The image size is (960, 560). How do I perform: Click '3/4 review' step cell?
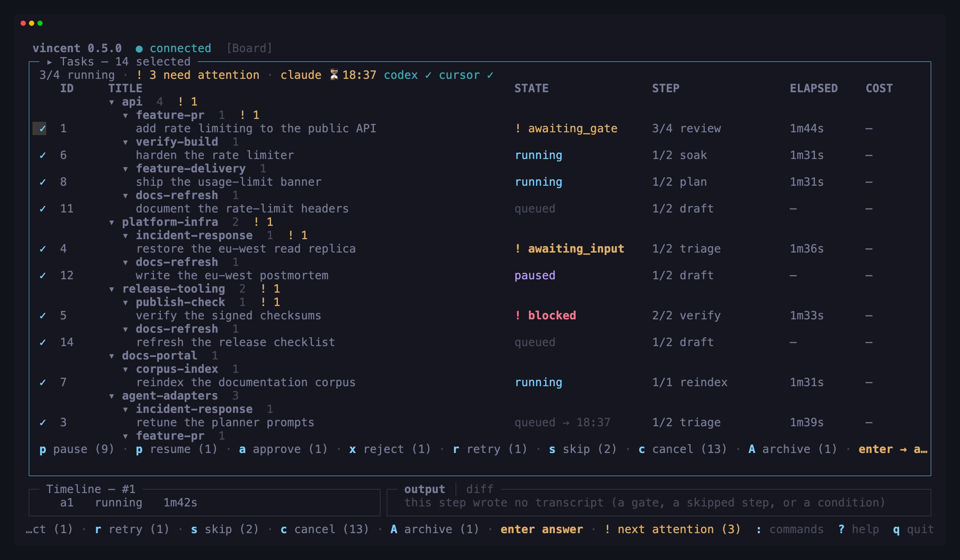686,129
